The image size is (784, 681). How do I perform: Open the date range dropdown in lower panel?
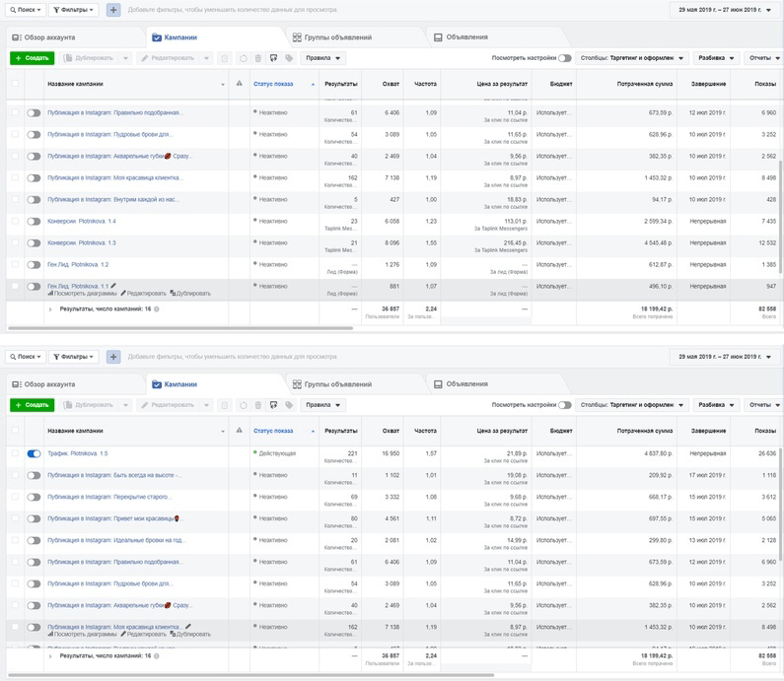(724, 357)
